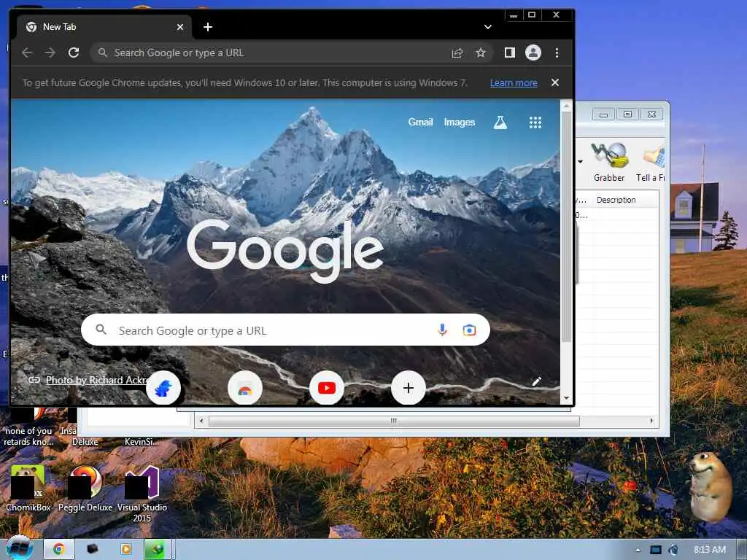The width and height of the screenshot is (747, 560).
Task: Open the tab search dropdown
Action: click(x=488, y=27)
